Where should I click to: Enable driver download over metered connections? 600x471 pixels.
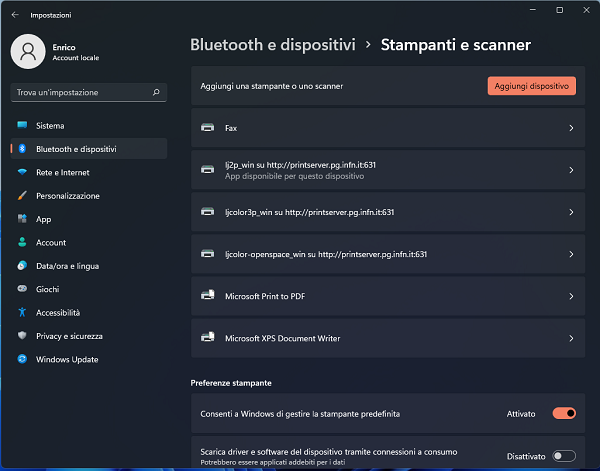pos(564,456)
